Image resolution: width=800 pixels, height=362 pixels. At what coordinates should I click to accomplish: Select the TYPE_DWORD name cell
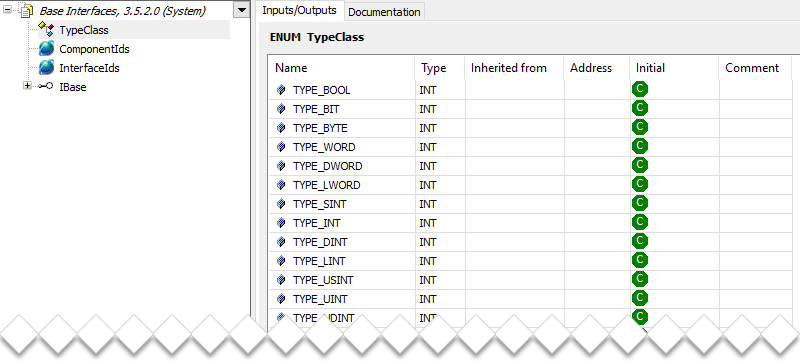pyautogui.click(x=341, y=166)
